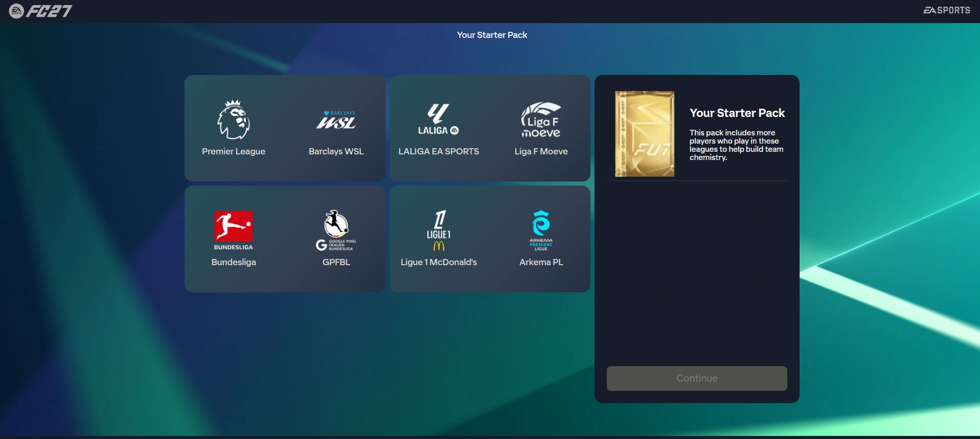Image resolution: width=980 pixels, height=439 pixels.
Task: Click the Ligue 1 McDonald's label
Action: click(x=439, y=262)
